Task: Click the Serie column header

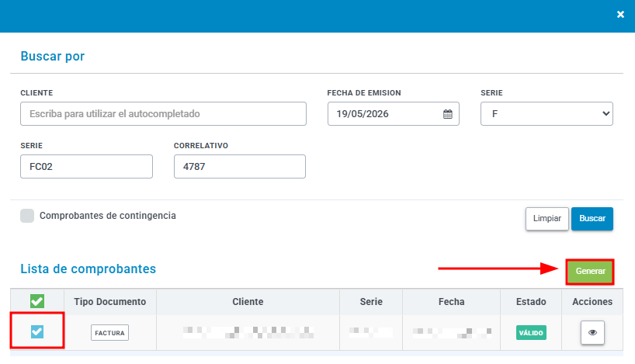Action: (371, 302)
